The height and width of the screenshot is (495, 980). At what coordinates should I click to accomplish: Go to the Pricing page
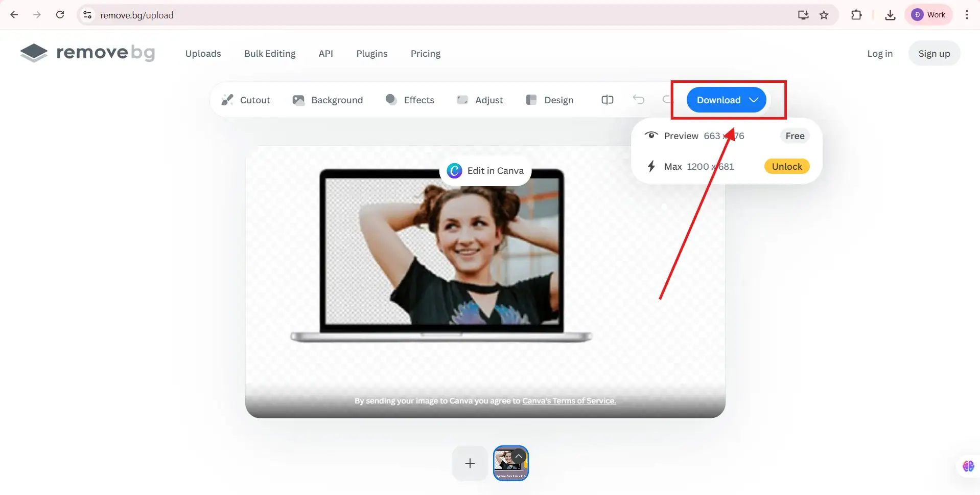pyautogui.click(x=425, y=54)
